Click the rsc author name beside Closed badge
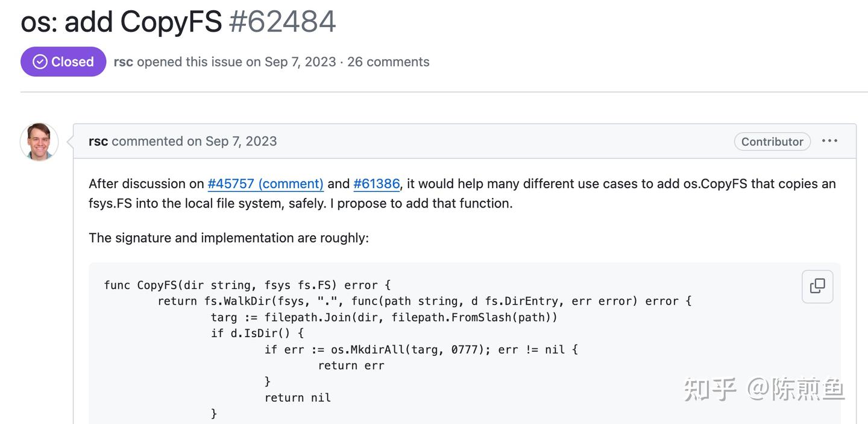The width and height of the screenshot is (868, 424). pyautogui.click(x=123, y=62)
